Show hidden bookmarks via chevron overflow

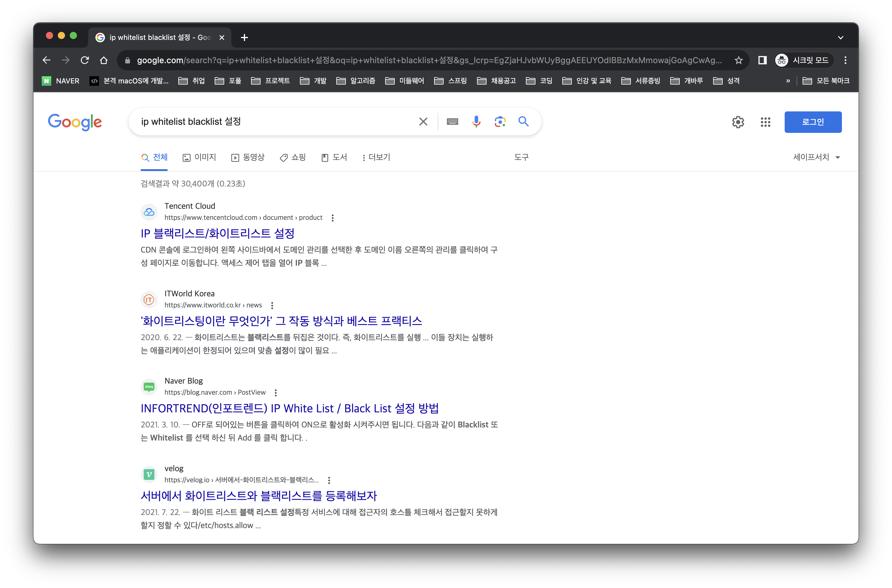click(788, 81)
